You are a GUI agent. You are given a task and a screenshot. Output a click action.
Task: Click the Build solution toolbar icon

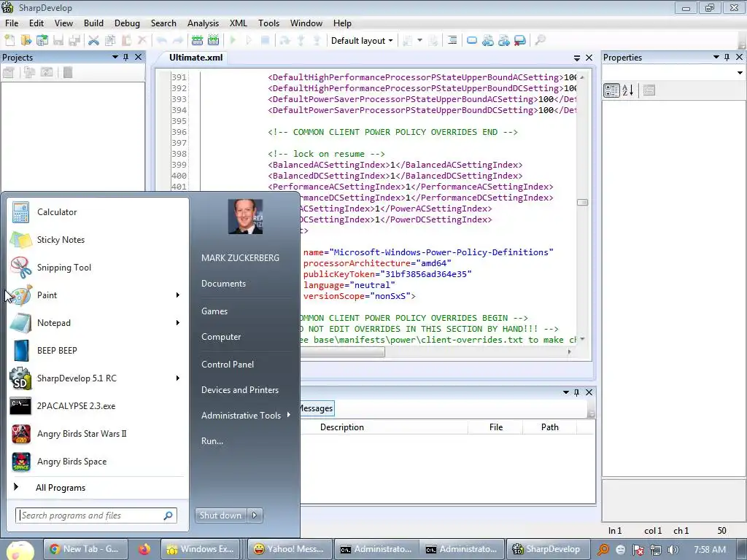[197, 41]
